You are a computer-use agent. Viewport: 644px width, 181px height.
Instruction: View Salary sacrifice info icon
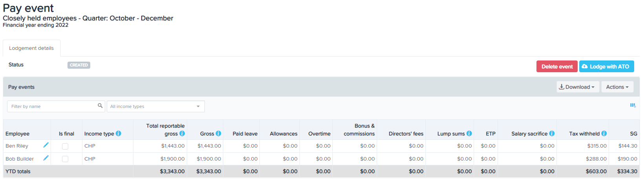552,133
